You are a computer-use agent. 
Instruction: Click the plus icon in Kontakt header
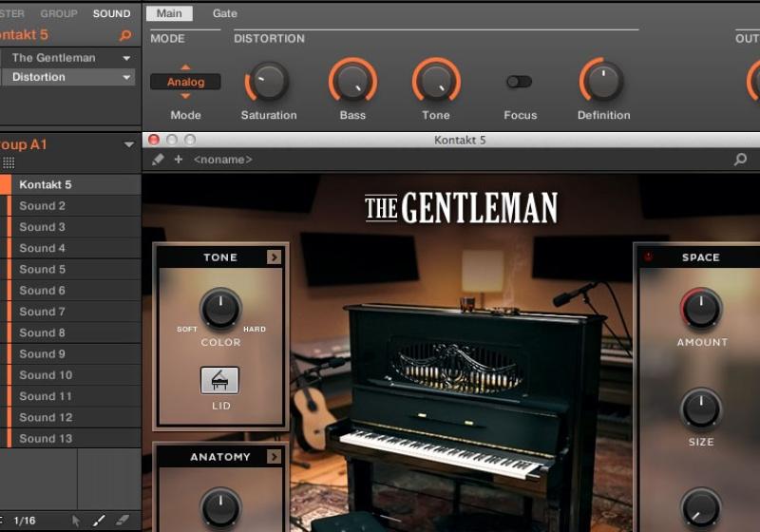[x=178, y=160]
